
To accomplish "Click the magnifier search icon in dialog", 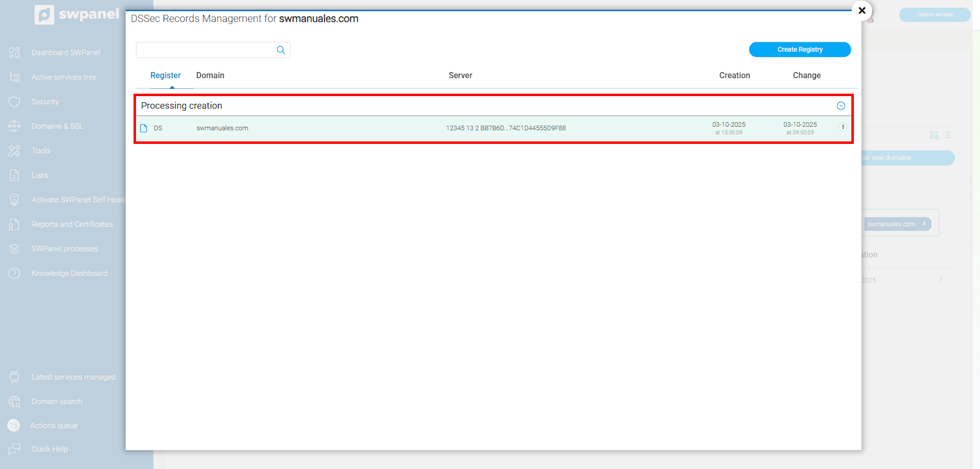I will [x=281, y=50].
